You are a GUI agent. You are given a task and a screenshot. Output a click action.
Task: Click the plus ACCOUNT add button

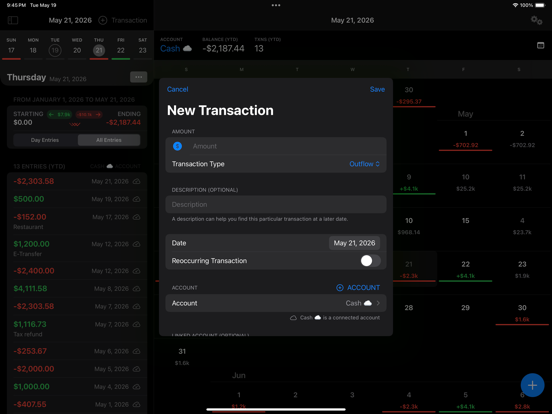coord(358,288)
